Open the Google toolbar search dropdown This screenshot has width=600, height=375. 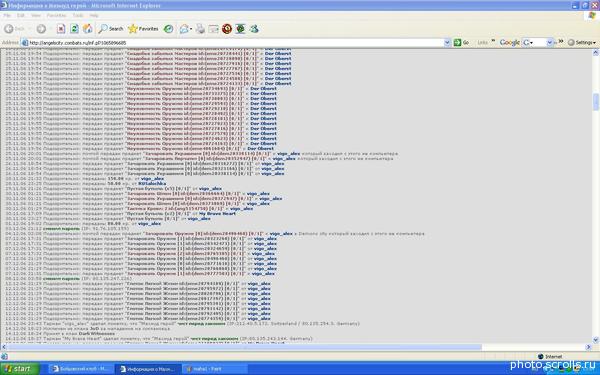point(549,42)
